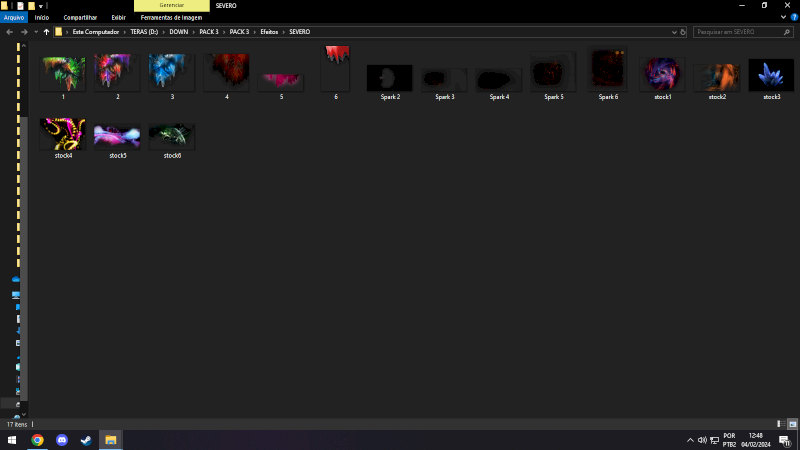Open Discord from taskbar

click(62, 440)
